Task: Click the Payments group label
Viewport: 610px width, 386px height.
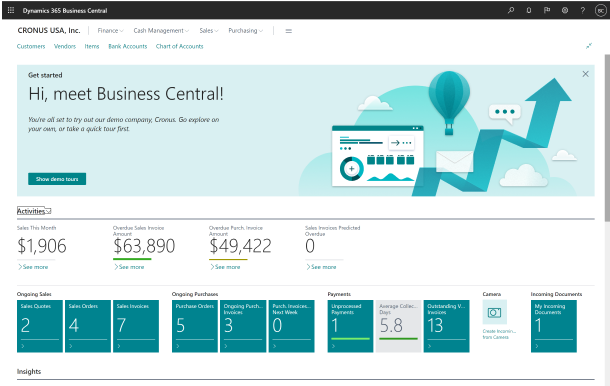Action: click(339, 294)
